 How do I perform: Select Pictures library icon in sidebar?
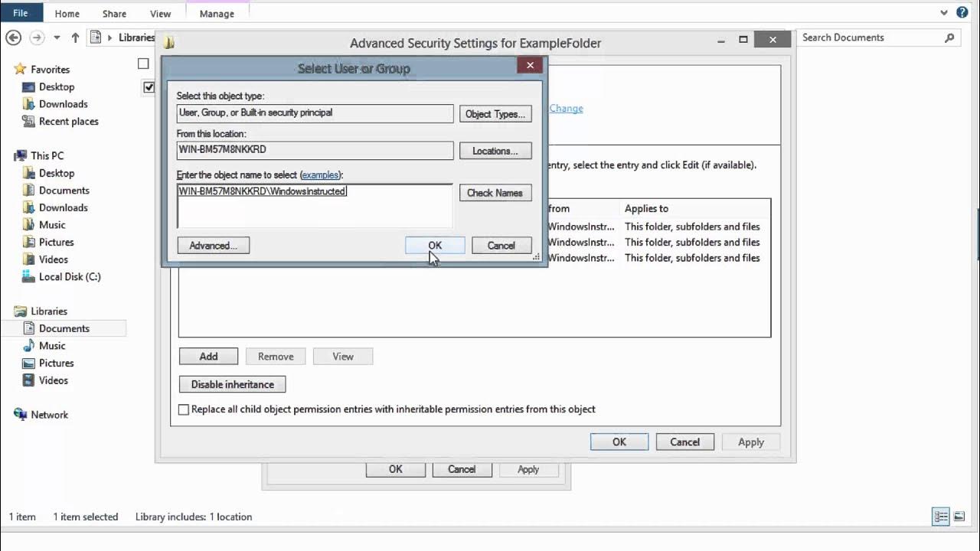pyautogui.click(x=29, y=364)
